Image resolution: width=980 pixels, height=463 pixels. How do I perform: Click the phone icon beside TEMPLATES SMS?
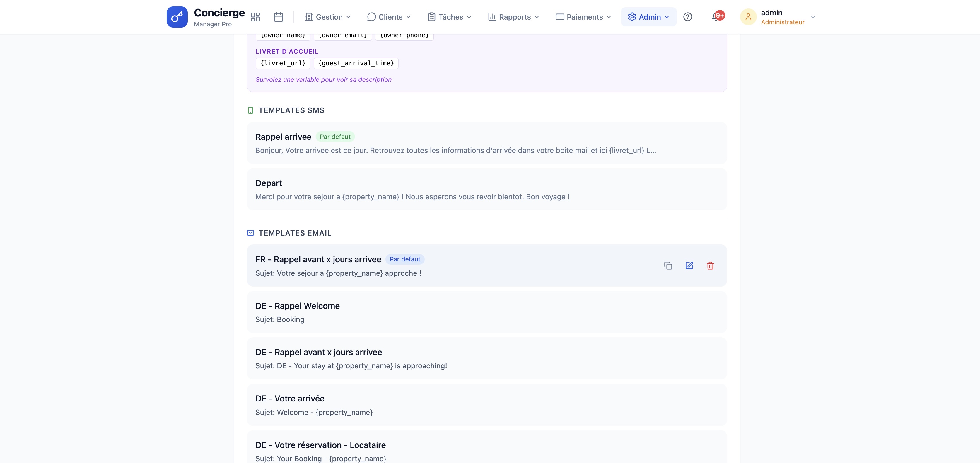coord(250,110)
